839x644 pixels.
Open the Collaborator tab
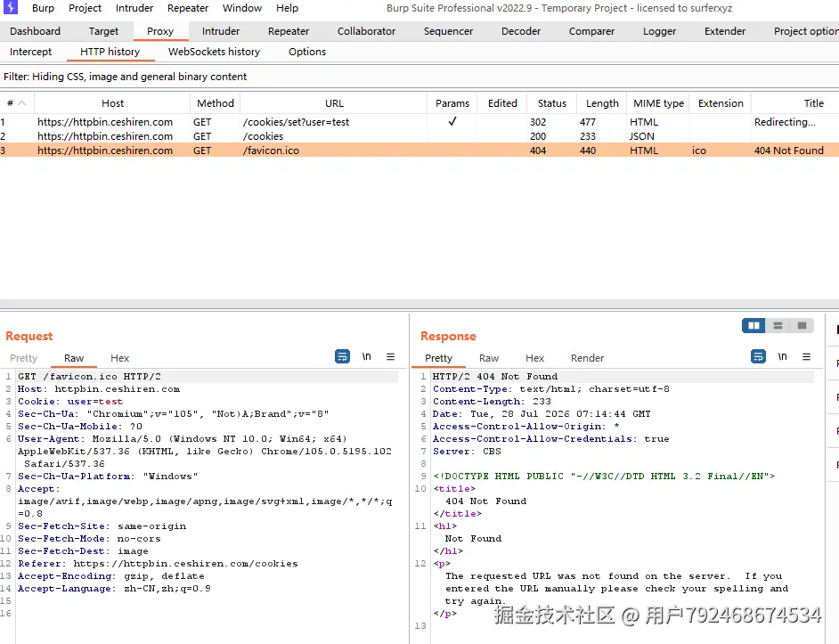366,31
